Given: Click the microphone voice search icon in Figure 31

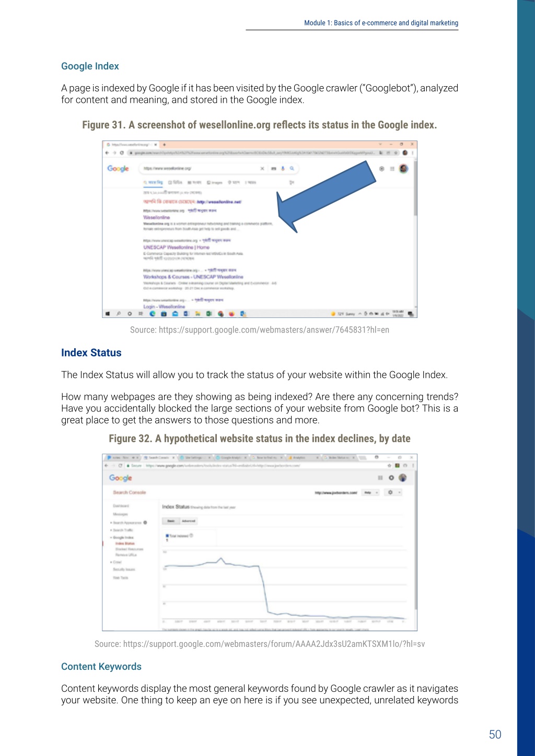Looking at the screenshot, I should 283,169.
